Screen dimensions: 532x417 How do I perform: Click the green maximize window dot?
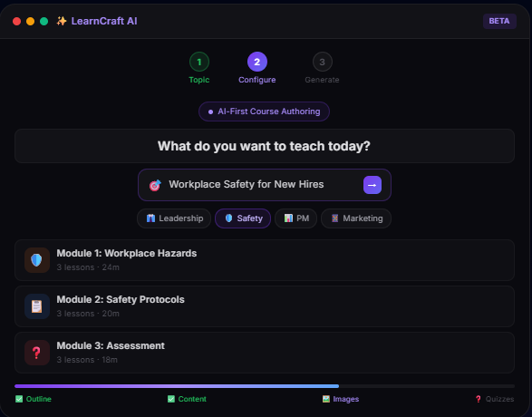44,22
